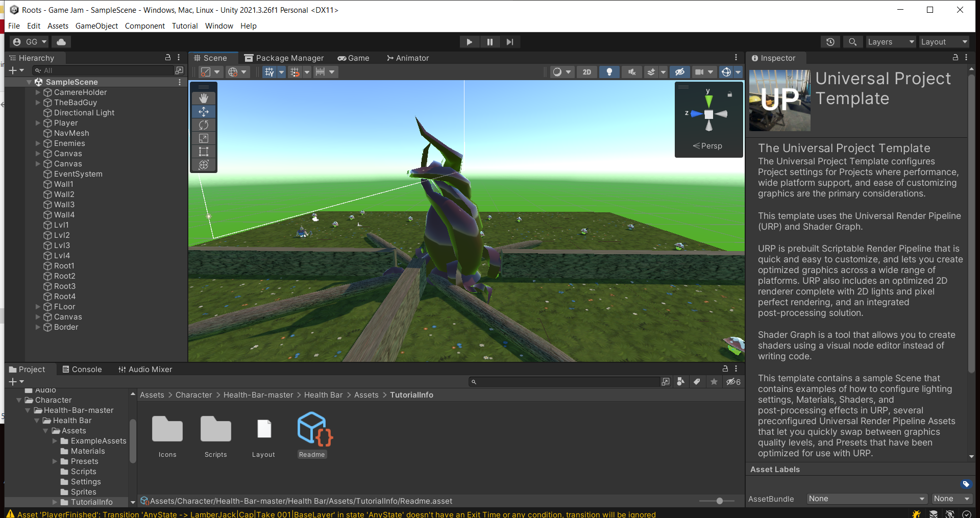This screenshot has height=518, width=980.
Task: Click the Asset Labels tag icon
Action: click(966, 484)
